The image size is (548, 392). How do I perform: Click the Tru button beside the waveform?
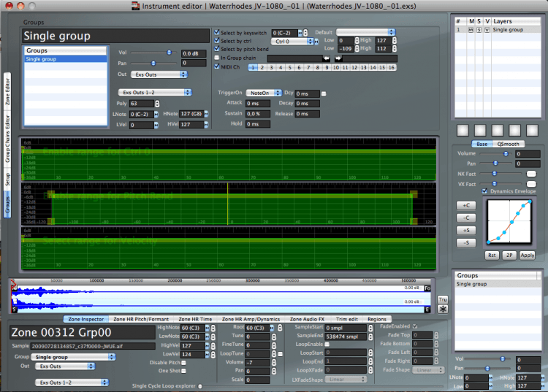[443, 299]
